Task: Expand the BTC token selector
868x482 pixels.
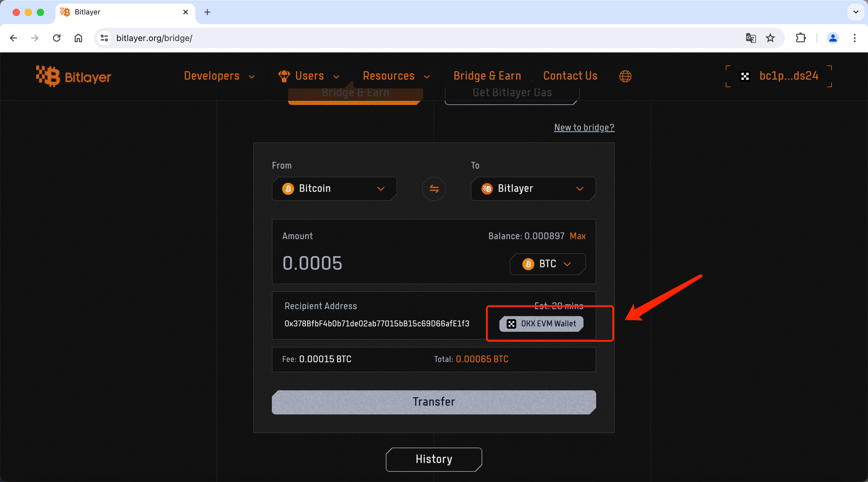Action: pyautogui.click(x=547, y=264)
